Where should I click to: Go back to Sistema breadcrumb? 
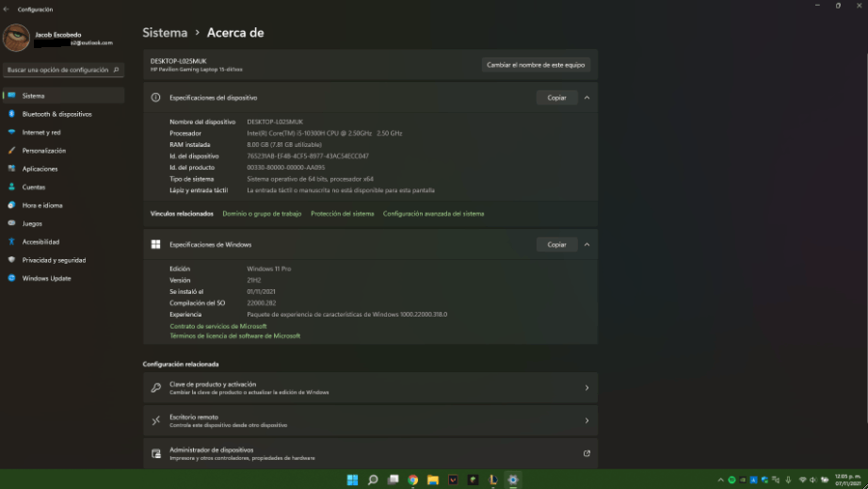(165, 33)
